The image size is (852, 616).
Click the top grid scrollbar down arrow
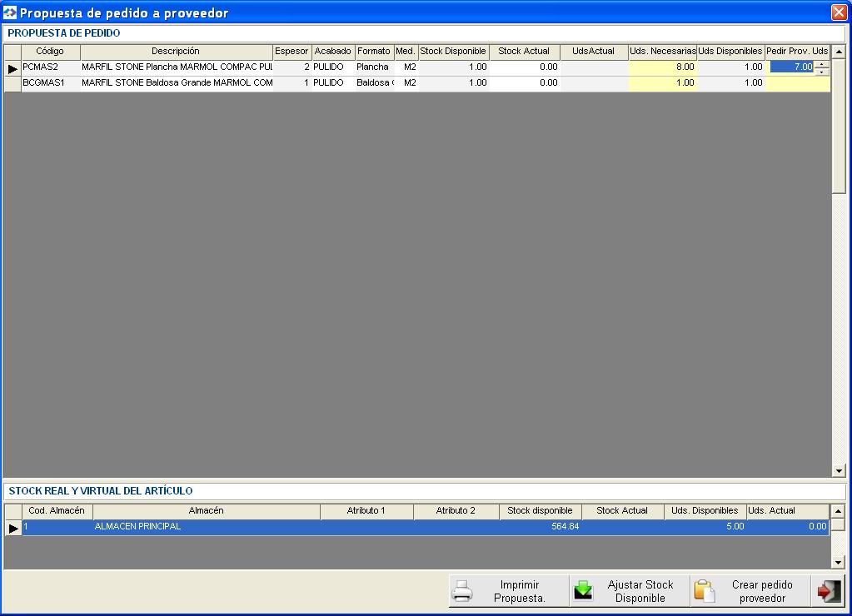tap(839, 471)
